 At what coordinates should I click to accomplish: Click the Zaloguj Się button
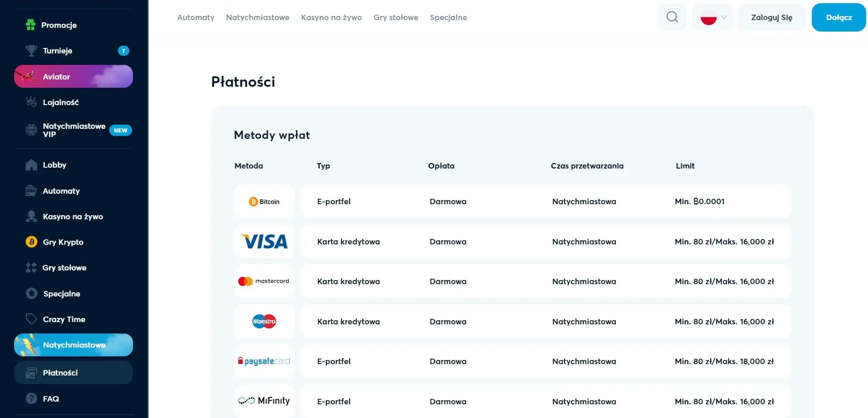click(772, 18)
